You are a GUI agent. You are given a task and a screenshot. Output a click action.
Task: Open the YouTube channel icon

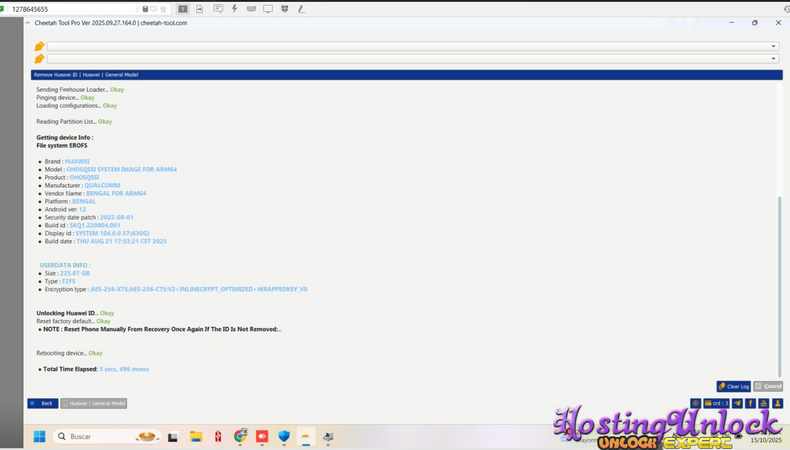764,403
